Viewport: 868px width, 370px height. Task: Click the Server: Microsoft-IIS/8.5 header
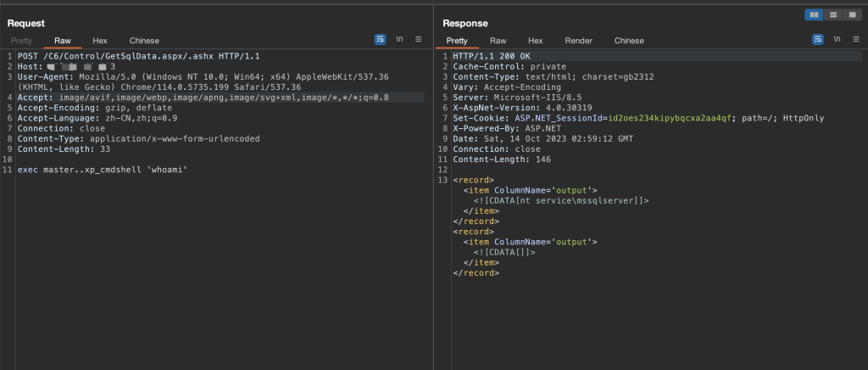[517, 98]
